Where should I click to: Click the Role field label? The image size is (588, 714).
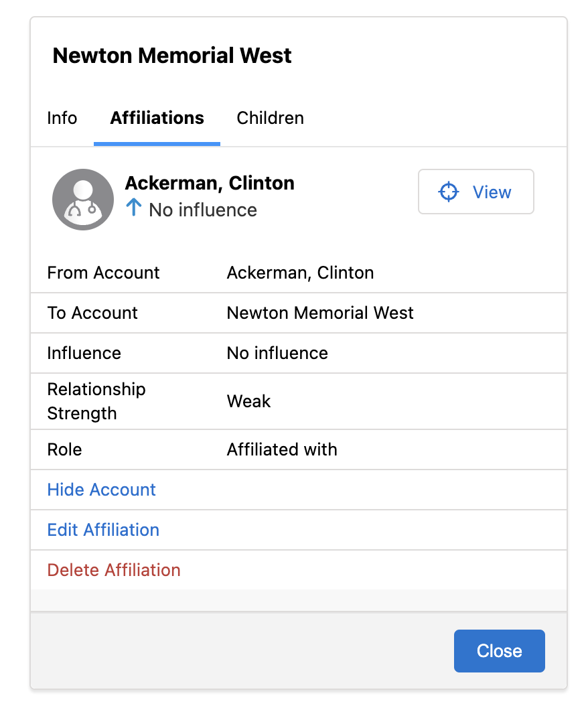[x=64, y=449]
